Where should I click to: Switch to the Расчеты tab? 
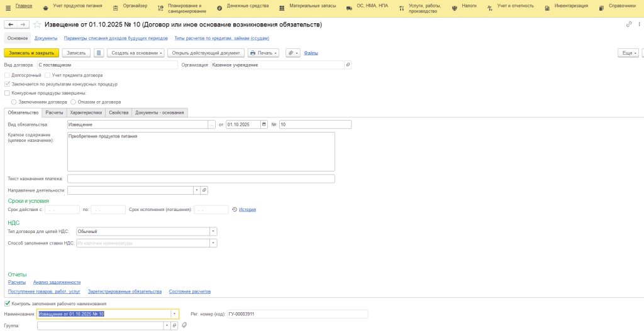click(54, 112)
